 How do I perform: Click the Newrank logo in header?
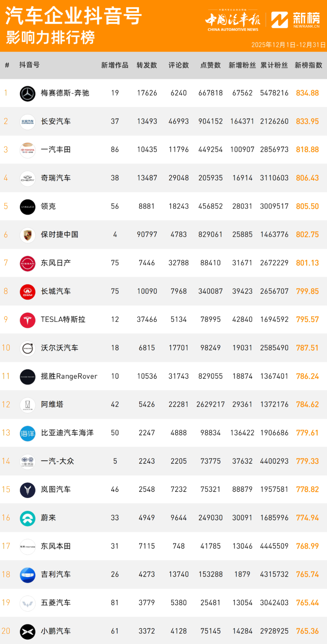pos(295,20)
